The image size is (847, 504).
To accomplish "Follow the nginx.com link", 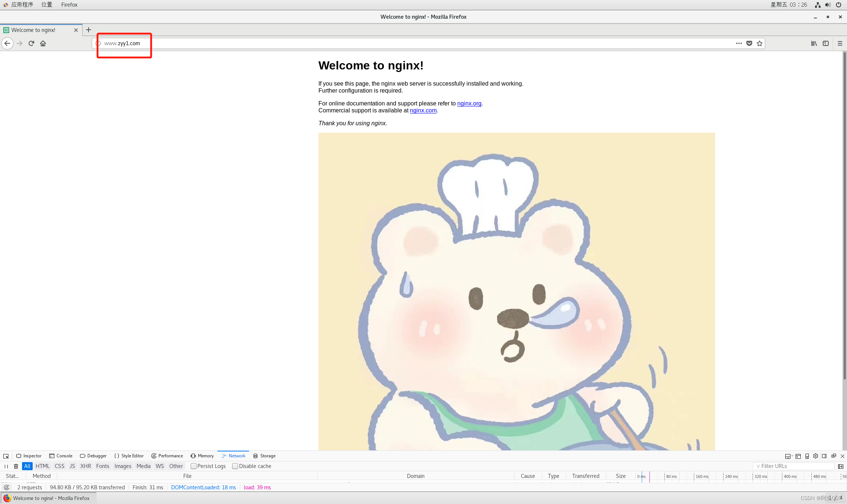I will coord(423,110).
